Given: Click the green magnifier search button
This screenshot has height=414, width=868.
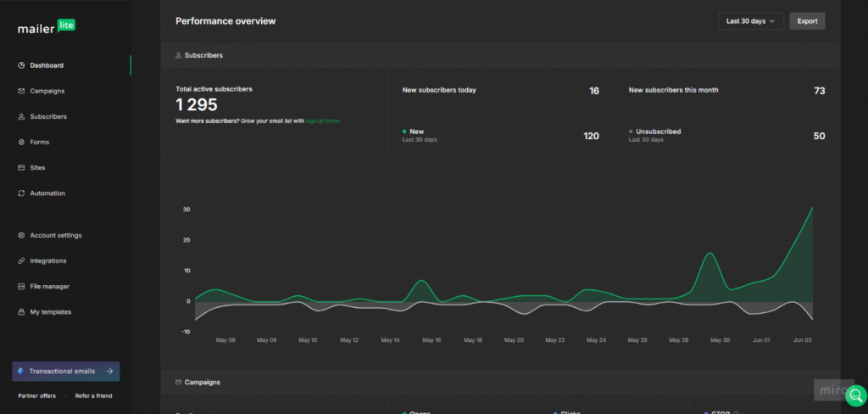Looking at the screenshot, I should [x=855, y=394].
